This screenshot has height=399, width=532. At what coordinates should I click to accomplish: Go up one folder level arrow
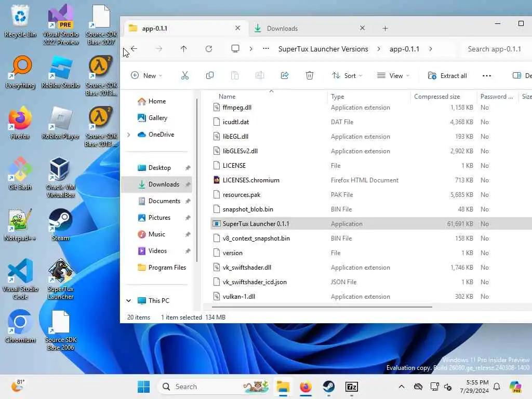click(183, 49)
